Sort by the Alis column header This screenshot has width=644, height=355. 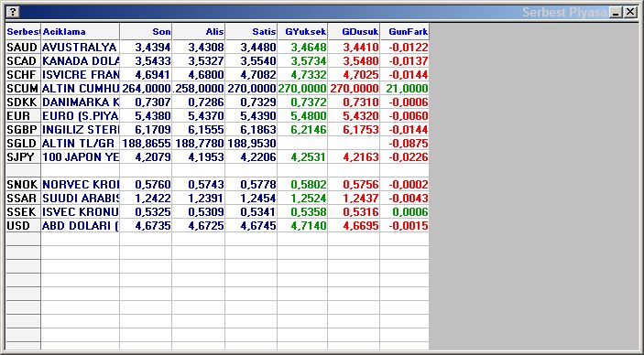[199, 32]
